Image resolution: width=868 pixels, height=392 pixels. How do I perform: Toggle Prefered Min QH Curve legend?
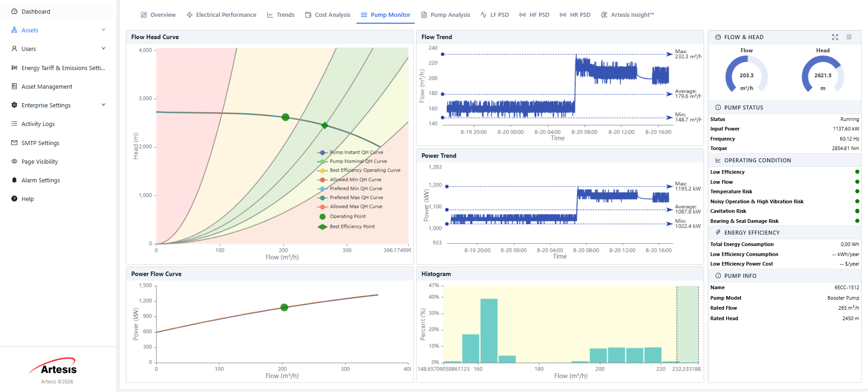click(350, 189)
